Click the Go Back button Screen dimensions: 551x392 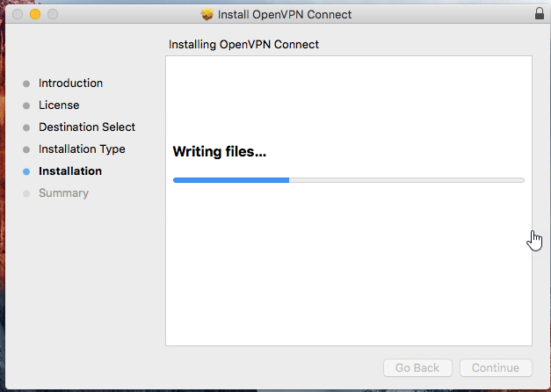click(x=417, y=367)
